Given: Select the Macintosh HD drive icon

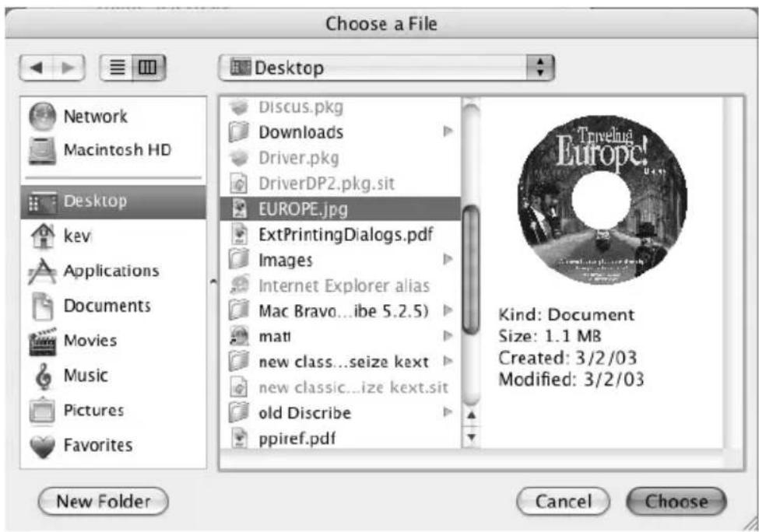Looking at the screenshot, I should pyautogui.click(x=43, y=150).
